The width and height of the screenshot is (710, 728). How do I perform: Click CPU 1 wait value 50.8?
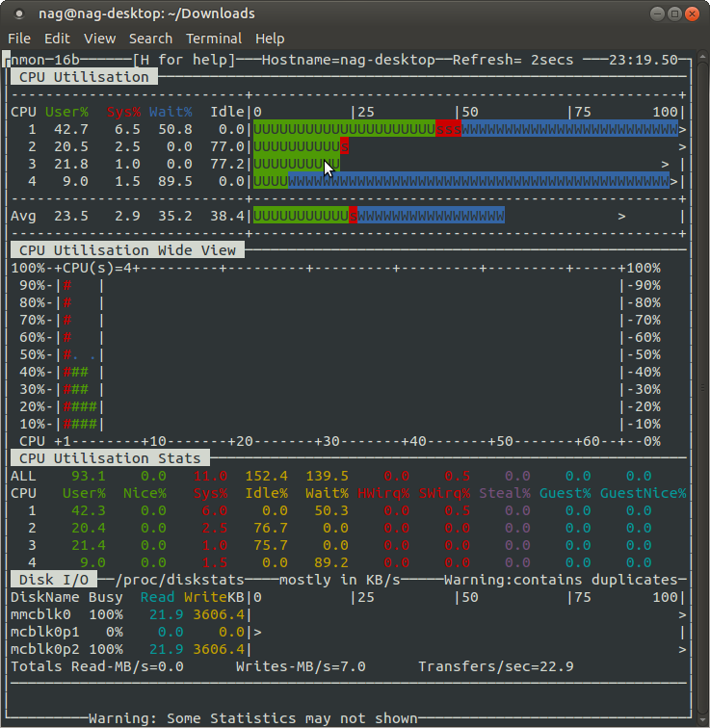(175, 130)
